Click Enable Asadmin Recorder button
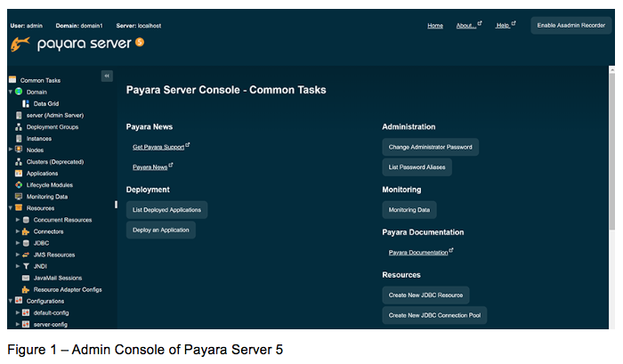Viewport: 623px width, 364px height. [570, 26]
